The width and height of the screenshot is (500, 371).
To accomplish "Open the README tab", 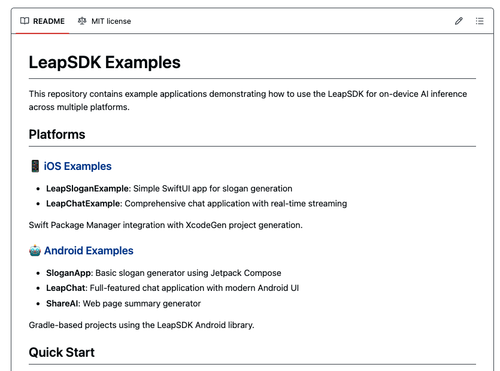I will pyautogui.click(x=42, y=21).
